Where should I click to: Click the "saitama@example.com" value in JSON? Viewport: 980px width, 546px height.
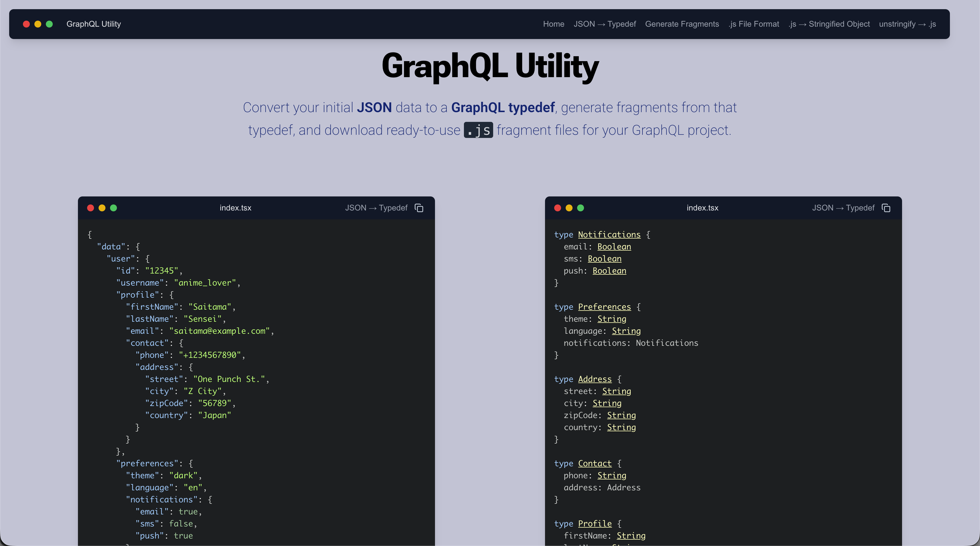click(219, 331)
